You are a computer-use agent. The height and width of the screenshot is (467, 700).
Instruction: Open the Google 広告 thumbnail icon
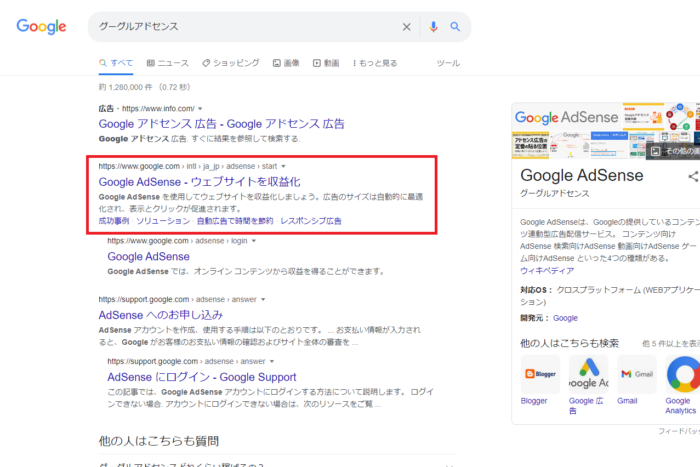(x=588, y=374)
